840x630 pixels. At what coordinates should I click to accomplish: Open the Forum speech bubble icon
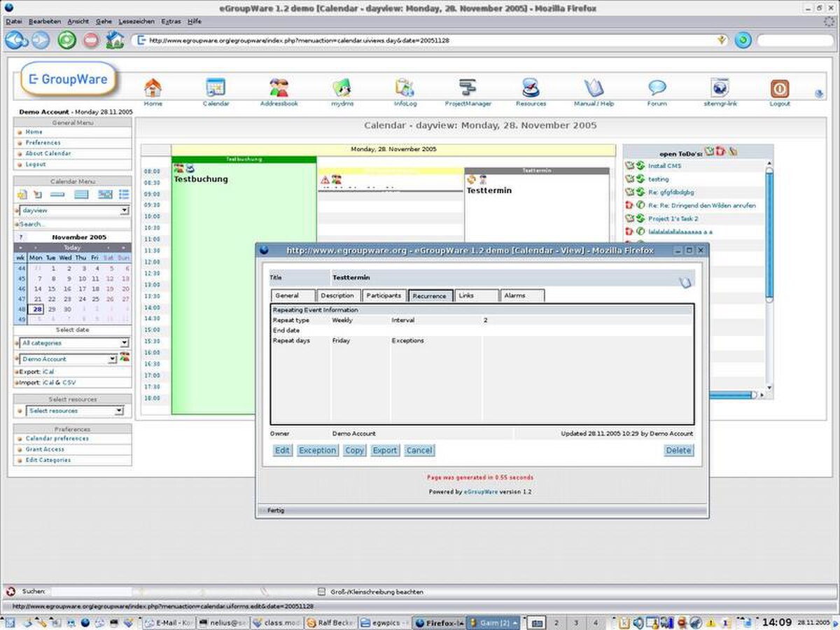pyautogui.click(x=657, y=88)
